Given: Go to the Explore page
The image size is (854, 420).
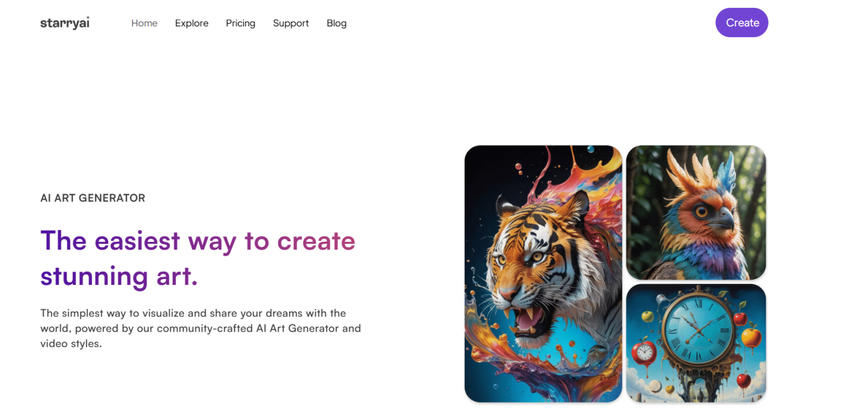Looking at the screenshot, I should 192,23.
